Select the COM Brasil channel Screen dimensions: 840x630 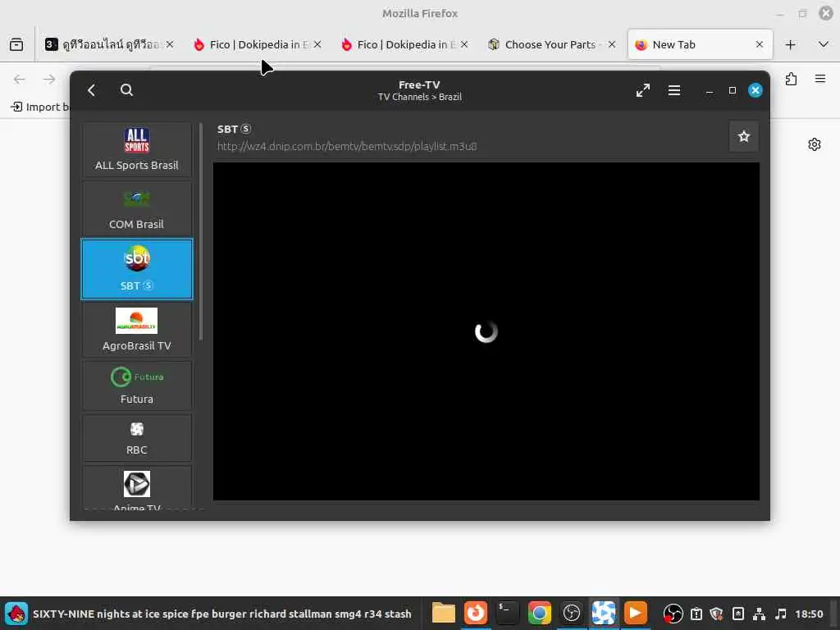pos(137,208)
